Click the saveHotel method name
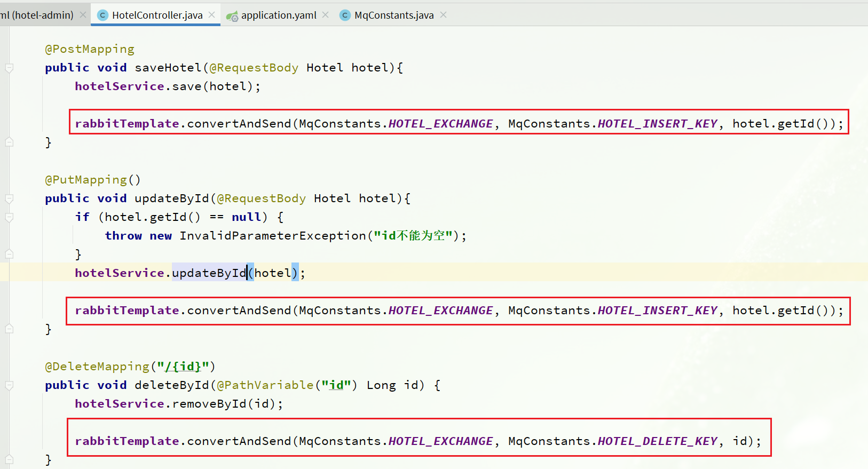The image size is (868, 469). (168, 68)
